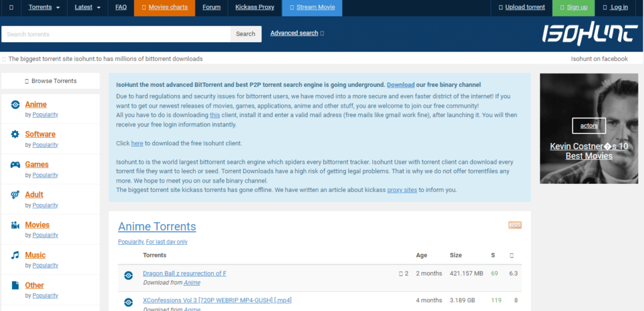644x311 pixels.
Task: Open the Anime category link
Action: coord(36,105)
